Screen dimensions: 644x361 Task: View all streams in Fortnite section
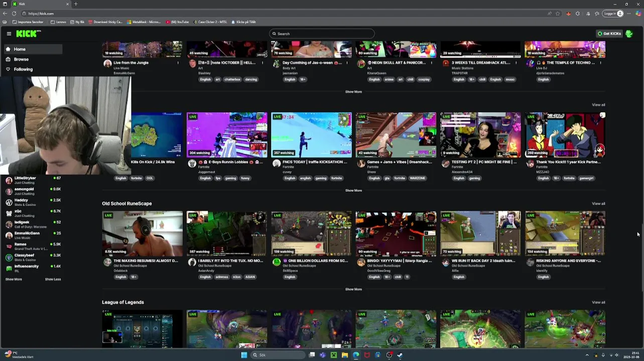click(x=598, y=105)
